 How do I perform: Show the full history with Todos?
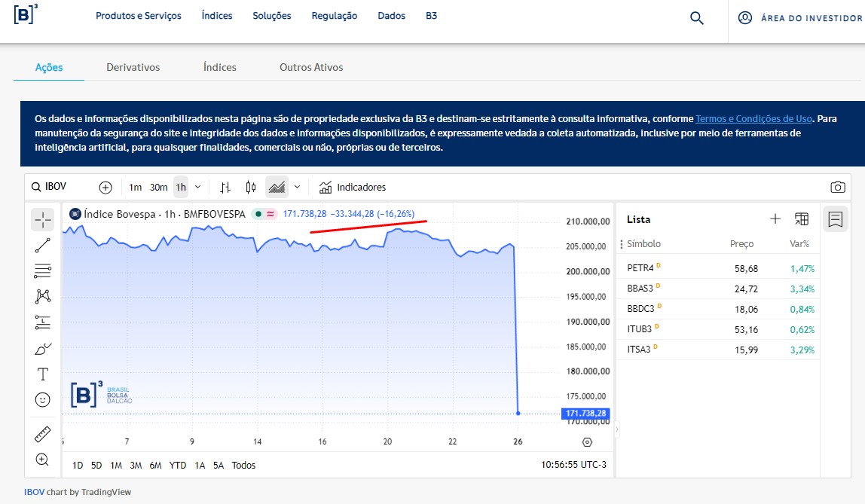point(243,466)
